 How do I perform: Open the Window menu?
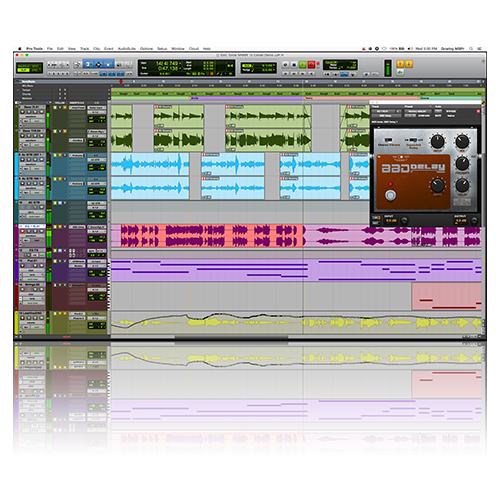(x=178, y=49)
